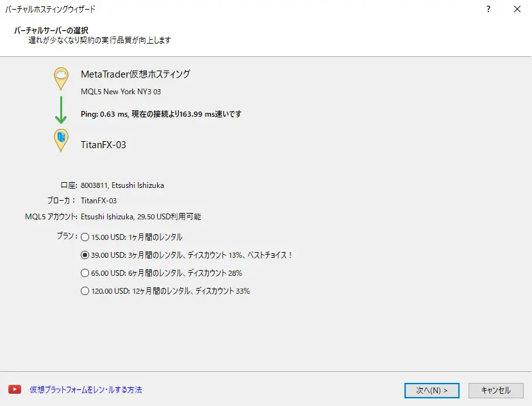The image size is (532, 406).
Task: Pick the 65.00 USD six-month rental plan
Action: 85,273
